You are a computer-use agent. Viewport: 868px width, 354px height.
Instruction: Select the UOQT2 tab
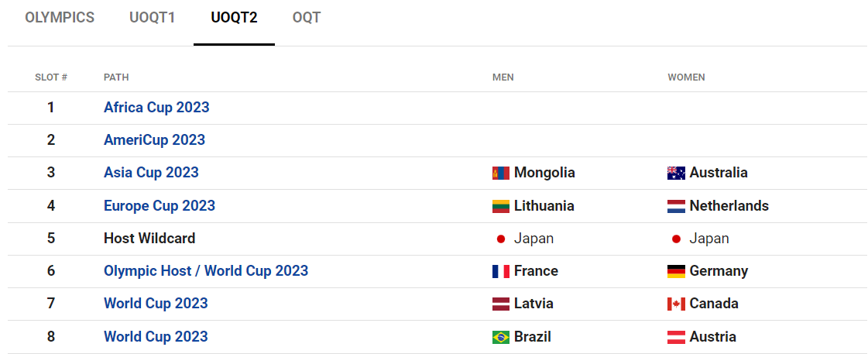point(234,18)
